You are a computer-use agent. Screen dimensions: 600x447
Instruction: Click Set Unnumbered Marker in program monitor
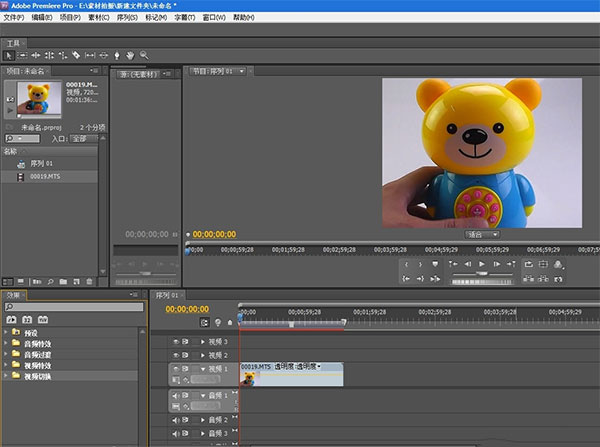(x=435, y=264)
